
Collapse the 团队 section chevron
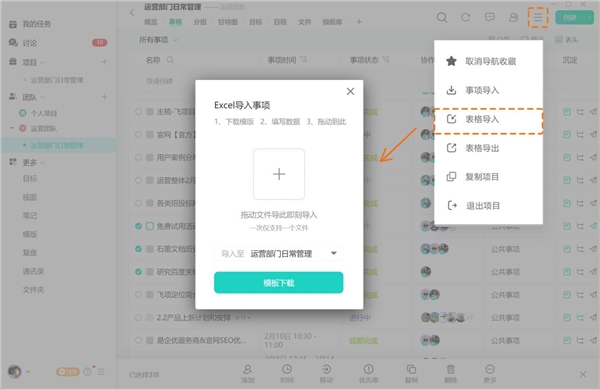(42, 97)
